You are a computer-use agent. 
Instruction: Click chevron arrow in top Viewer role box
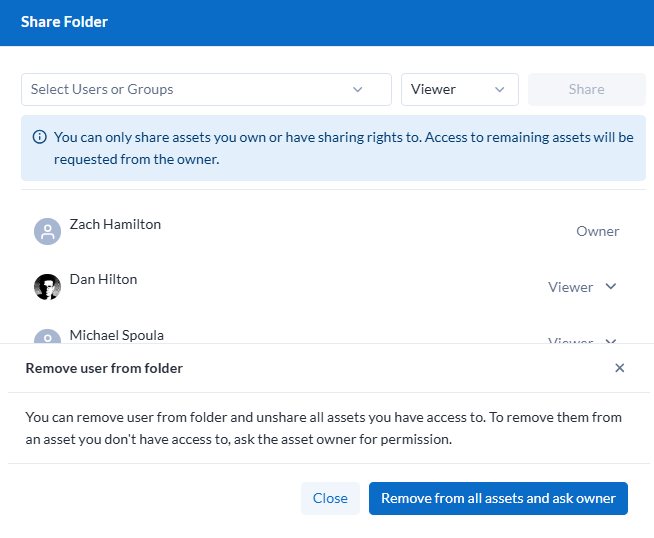(500, 89)
